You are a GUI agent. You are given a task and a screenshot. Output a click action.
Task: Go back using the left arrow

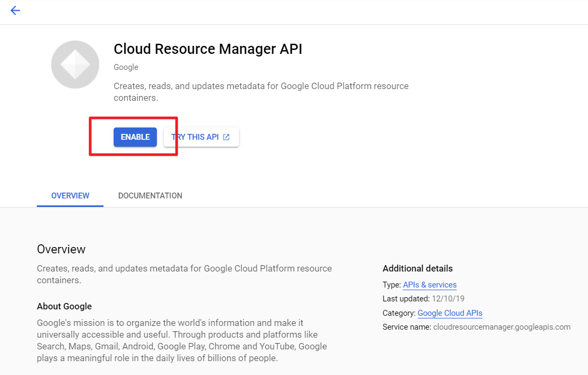coord(15,11)
